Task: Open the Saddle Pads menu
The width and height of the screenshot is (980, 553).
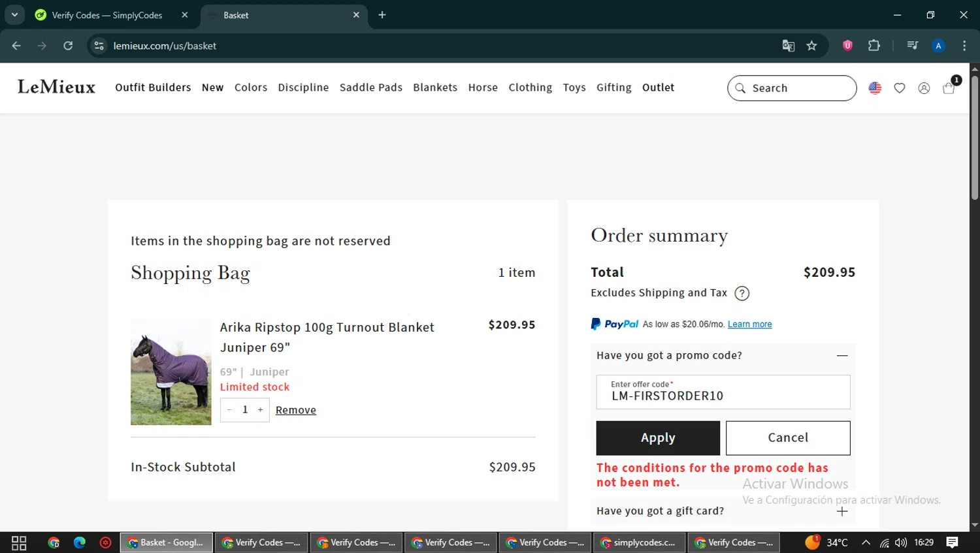Action: [x=371, y=87]
